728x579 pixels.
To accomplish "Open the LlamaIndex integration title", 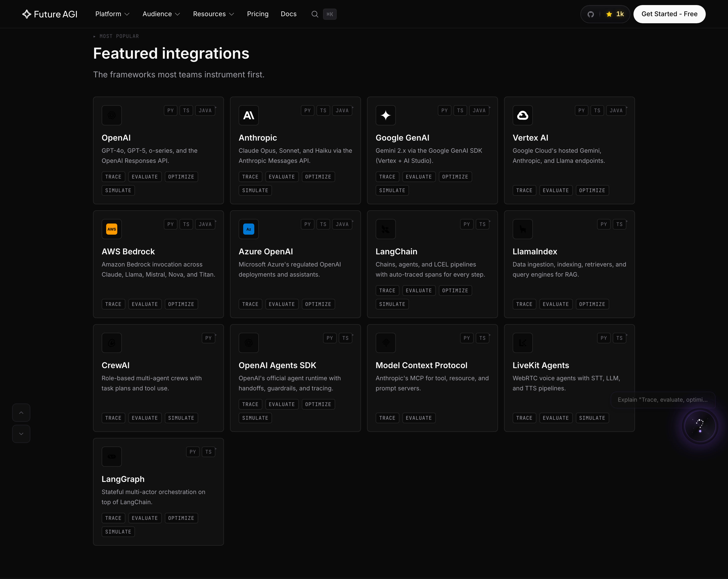I will [535, 252].
